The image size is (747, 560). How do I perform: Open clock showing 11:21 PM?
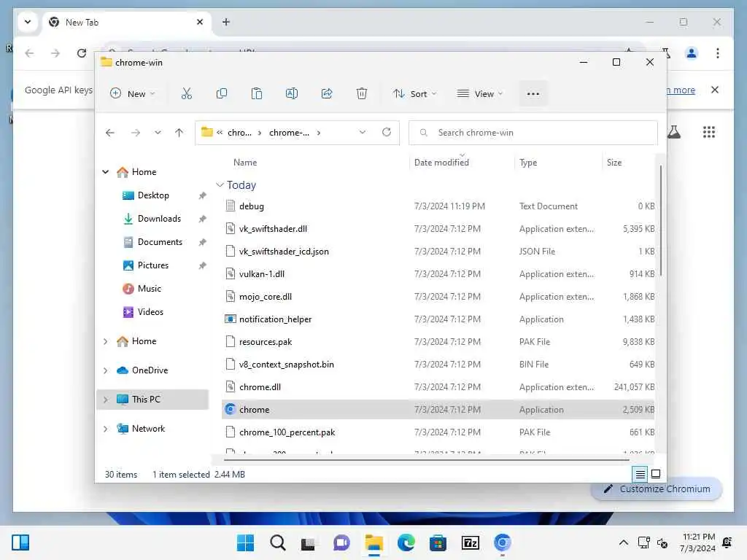[x=697, y=542]
